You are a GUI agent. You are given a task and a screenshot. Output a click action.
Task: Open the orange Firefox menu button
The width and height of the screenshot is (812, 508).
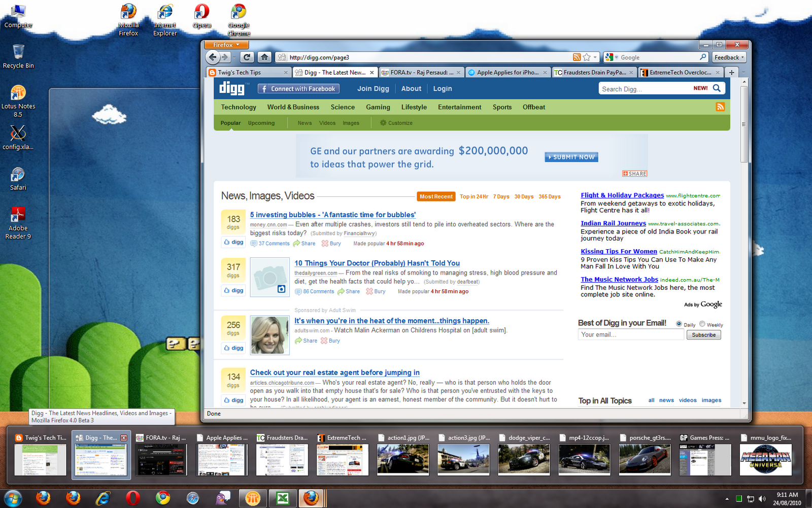pos(226,45)
